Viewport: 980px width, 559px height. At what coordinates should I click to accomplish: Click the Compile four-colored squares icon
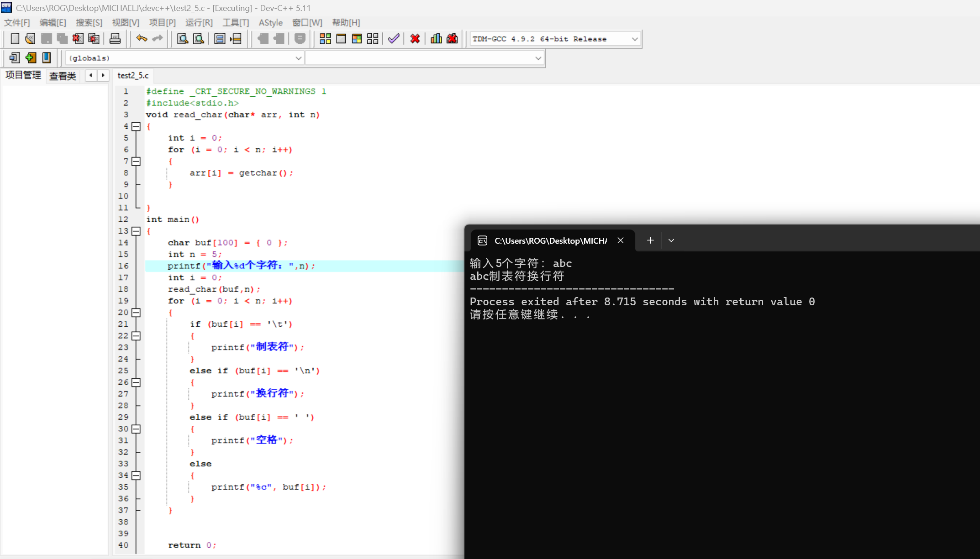pyautogui.click(x=325, y=39)
